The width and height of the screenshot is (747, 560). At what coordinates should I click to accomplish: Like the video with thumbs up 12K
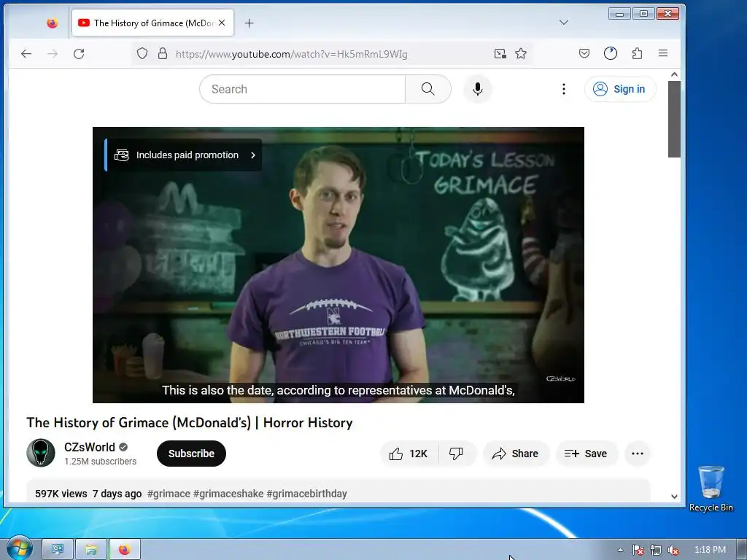tap(409, 454)
